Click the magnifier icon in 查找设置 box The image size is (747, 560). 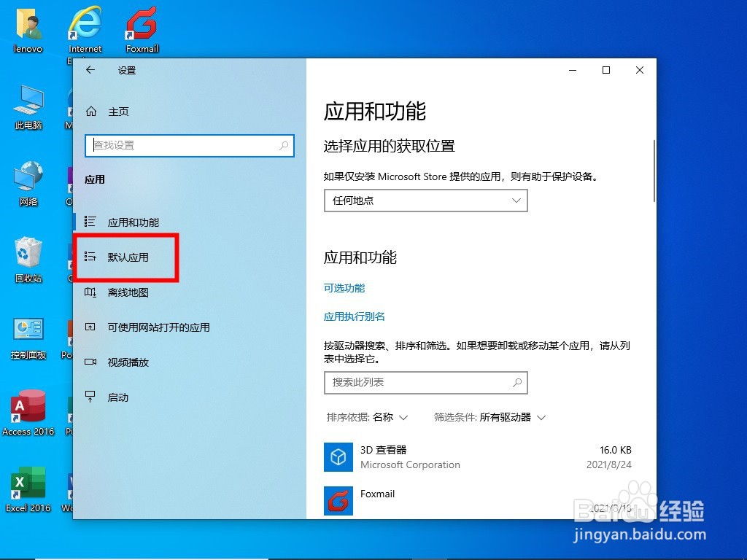point(284,145)
